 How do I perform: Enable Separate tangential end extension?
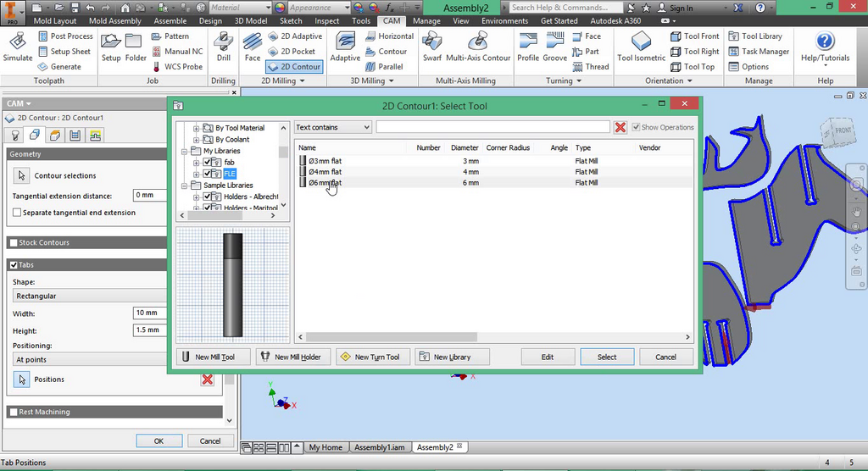(x=17, y=213)
